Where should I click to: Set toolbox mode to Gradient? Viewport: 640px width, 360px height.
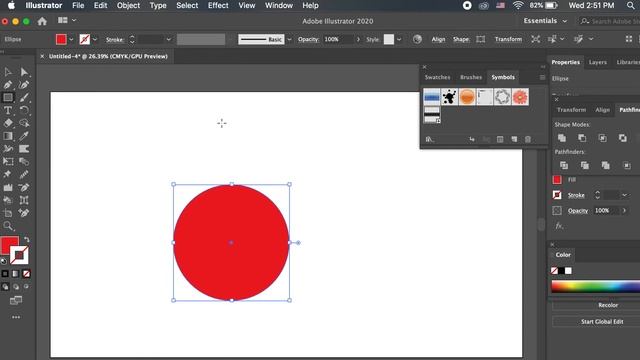tap(16, 274)
